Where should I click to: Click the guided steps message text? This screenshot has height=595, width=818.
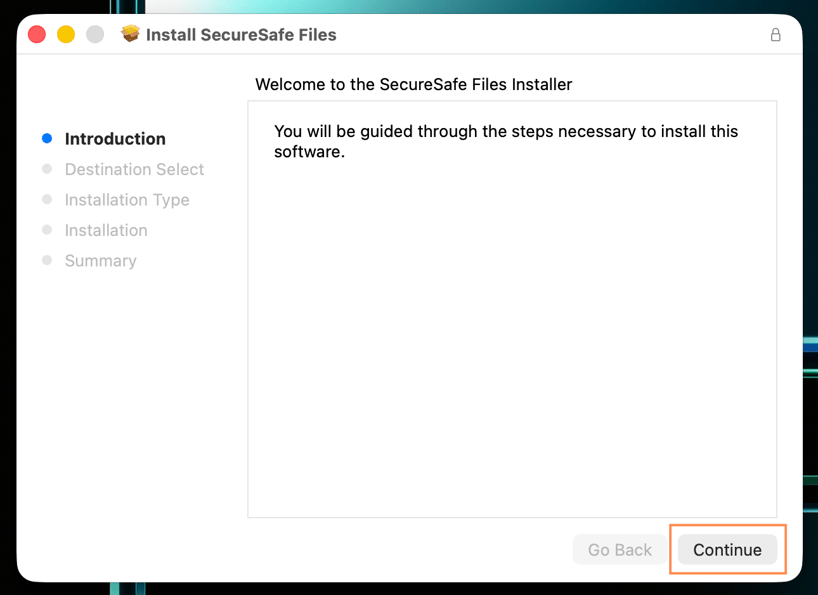point(506,141)
